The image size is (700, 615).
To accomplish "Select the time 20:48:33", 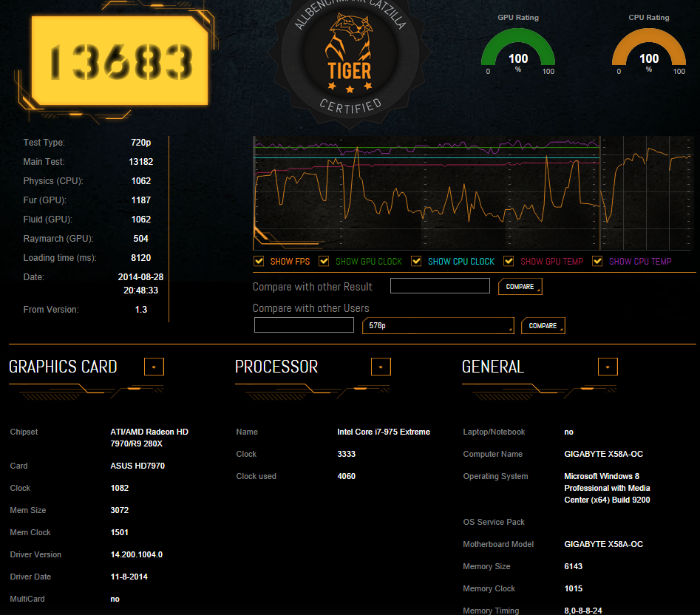I will point(140,290).
